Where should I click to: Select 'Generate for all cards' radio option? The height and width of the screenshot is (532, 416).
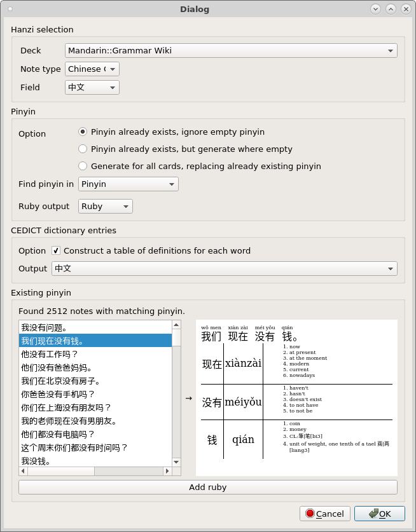click(x=83, y=167)
